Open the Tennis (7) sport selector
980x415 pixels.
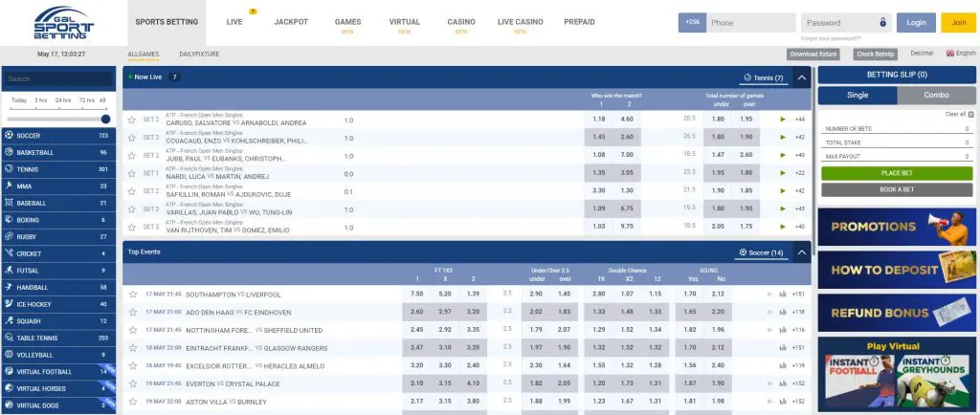[763, 78]
